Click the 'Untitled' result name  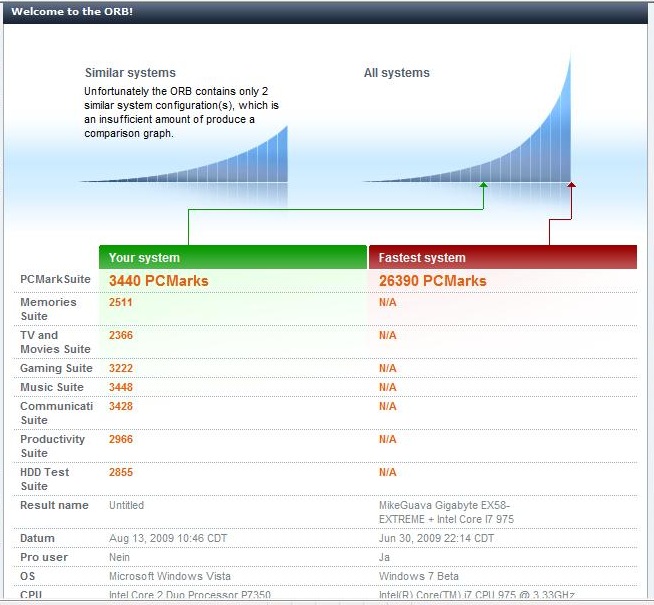tap(126, 505)
